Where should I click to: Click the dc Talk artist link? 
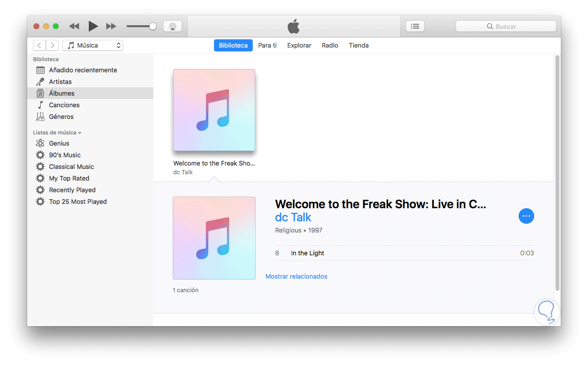tap(293, 217)
